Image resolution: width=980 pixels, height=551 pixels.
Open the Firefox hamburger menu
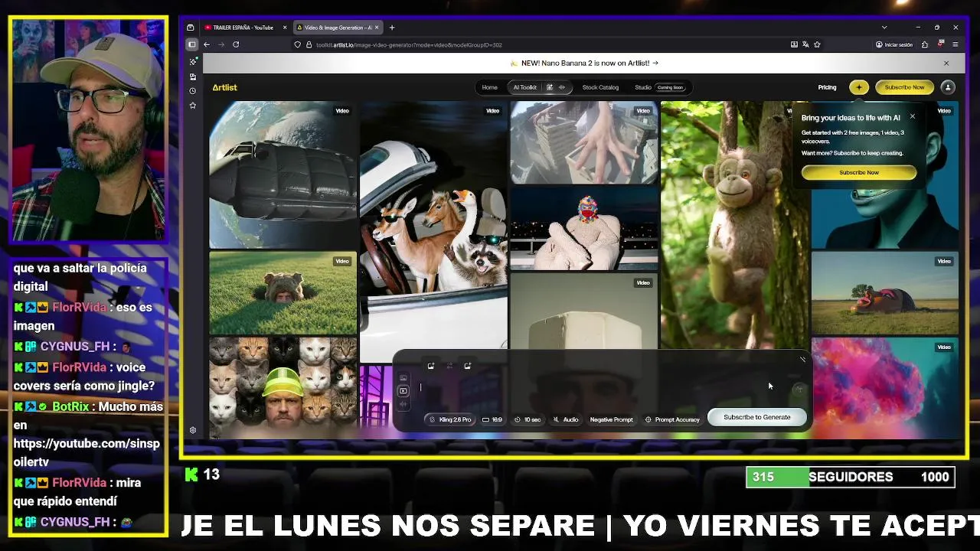pyautogui.click(x=955, y=44)
